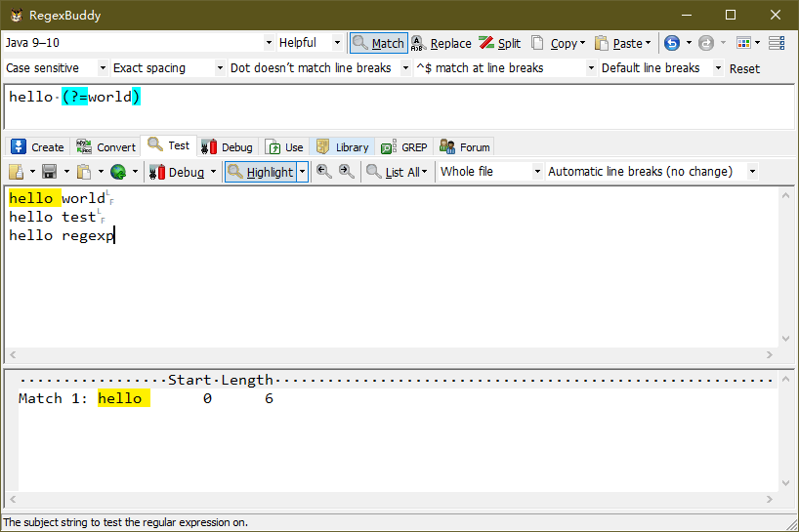
Task: Open the panel layout dropdown arrow
Action: coord(757,43)
